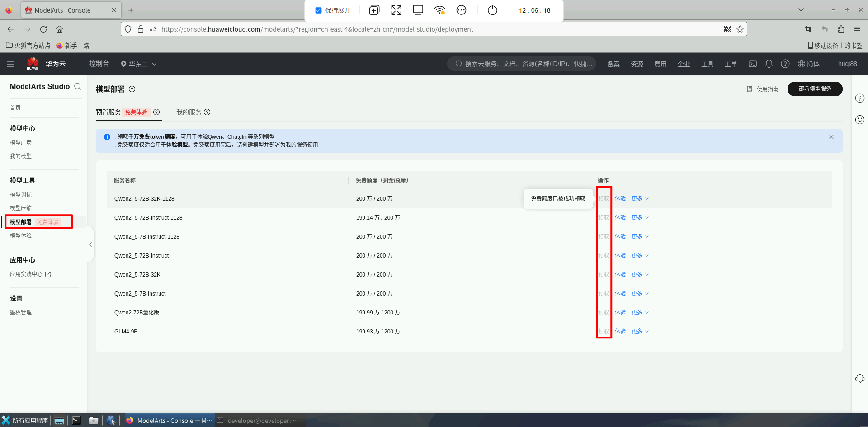Viewport: 868px width, 427px height.
Task: Click the fullscreen icon in floating toolbar
Action: click(396, 10)
